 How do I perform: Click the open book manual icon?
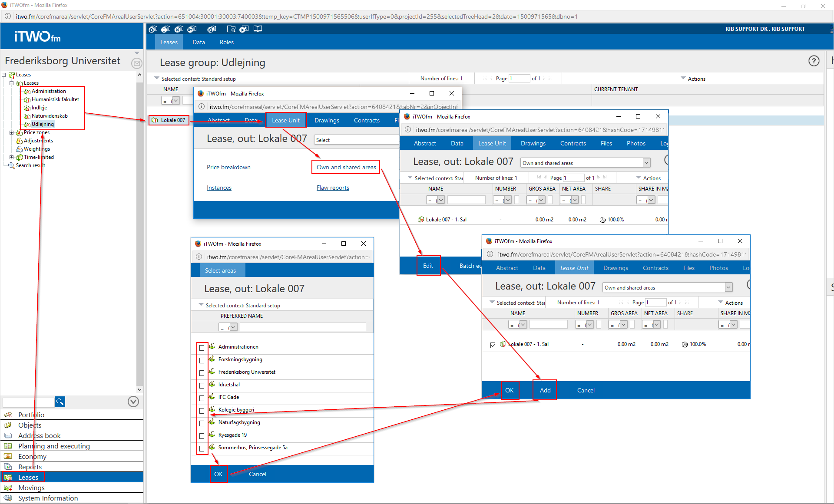[258, 29]
